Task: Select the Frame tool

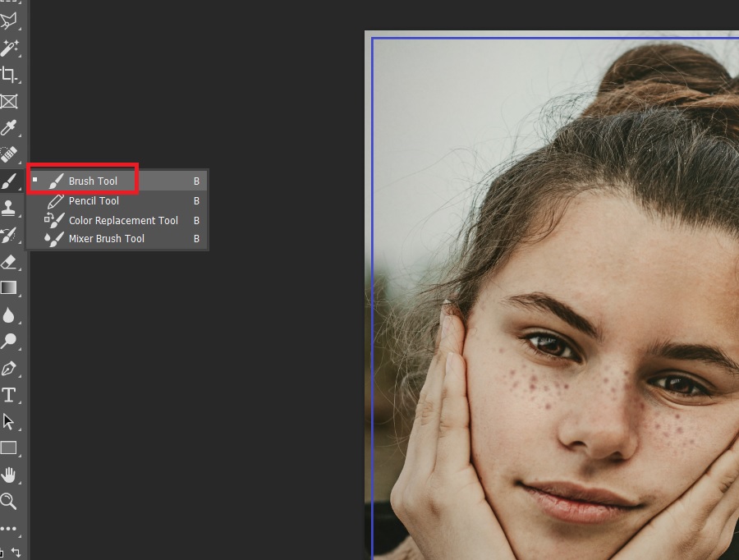Action: point(9,101)
